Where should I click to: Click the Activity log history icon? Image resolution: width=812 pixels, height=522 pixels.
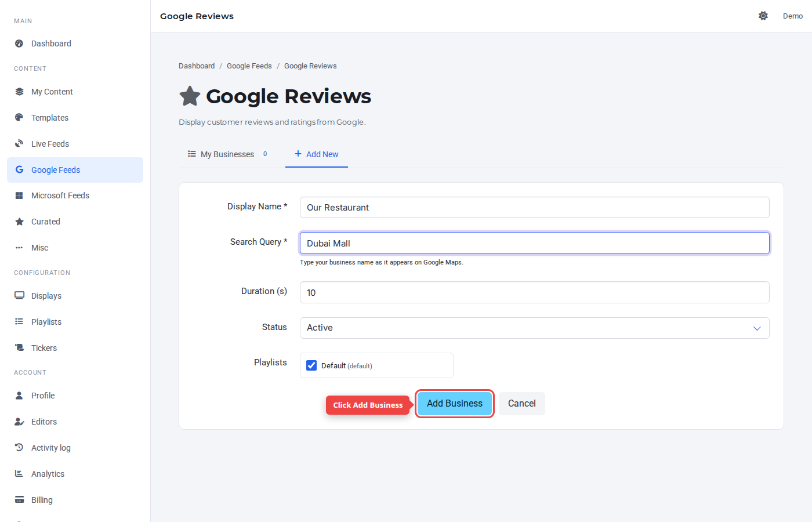click(x=19, y=448)
